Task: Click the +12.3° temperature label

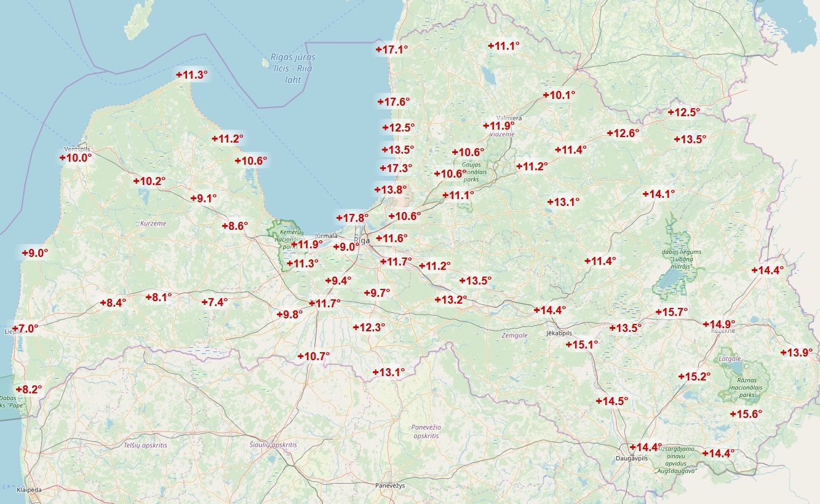Action: (x=369, y=328)
